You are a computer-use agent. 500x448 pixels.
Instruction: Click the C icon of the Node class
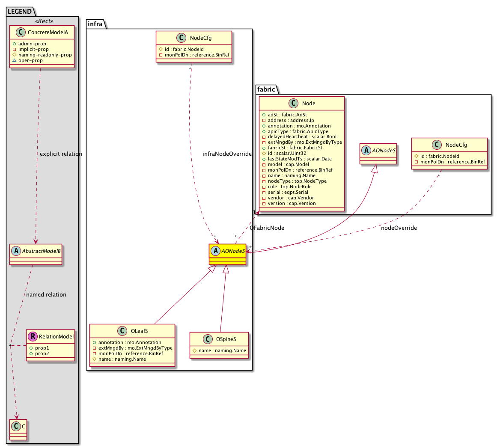coord(294,103)
